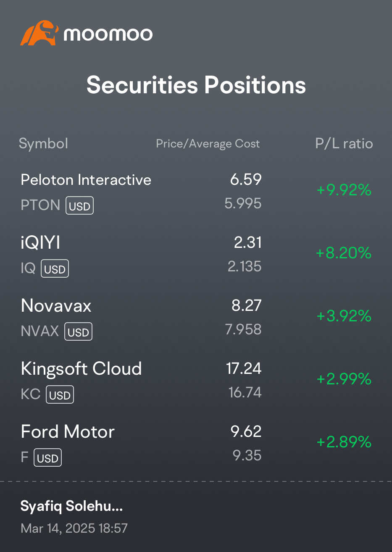Click the moomoo brand wordmark
Screen dimensions: 392x552
[x=108, y=34]
